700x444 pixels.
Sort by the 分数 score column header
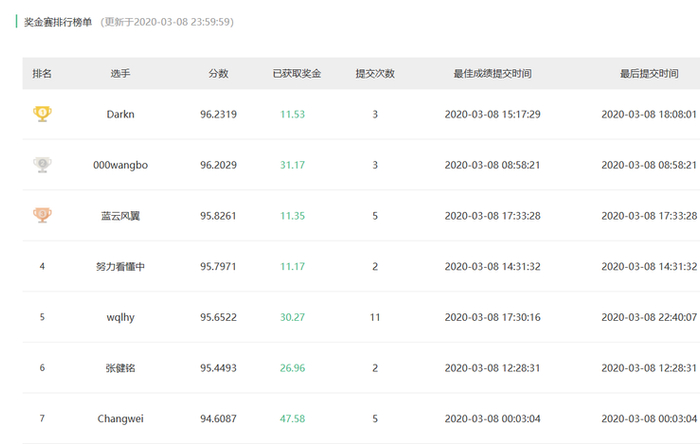point(218,74)
